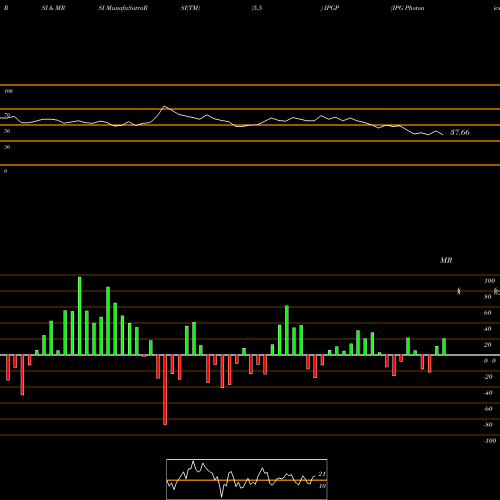Click the value 21 in mini chart

(322, 474)
